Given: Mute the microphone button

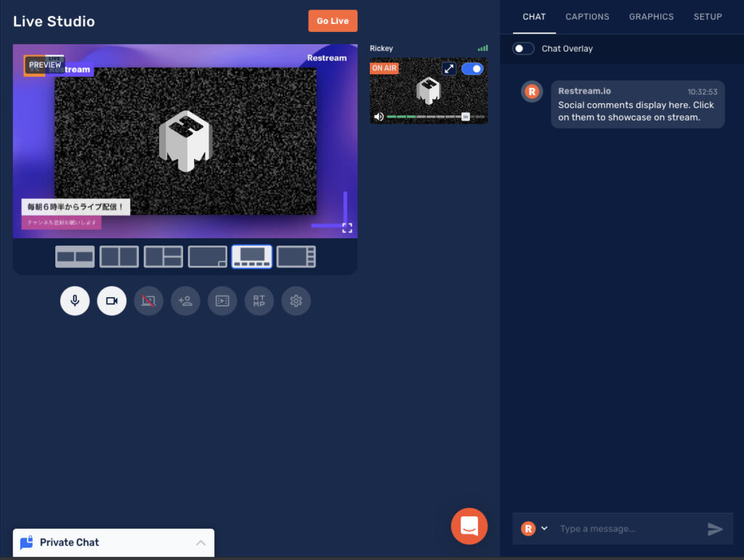Looking at the screenshot, I should (75, 301).
